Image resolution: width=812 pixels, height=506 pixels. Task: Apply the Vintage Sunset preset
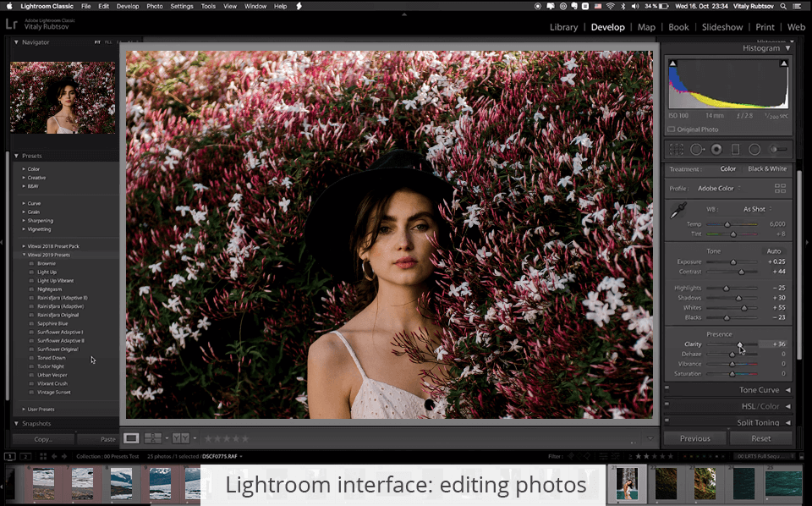click(x=54, y=392)
